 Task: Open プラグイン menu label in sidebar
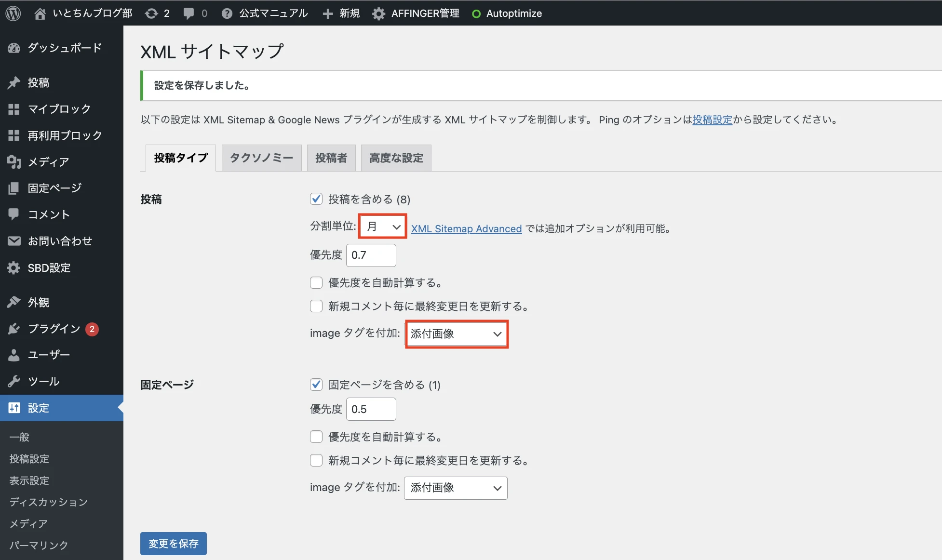[54, 329]
